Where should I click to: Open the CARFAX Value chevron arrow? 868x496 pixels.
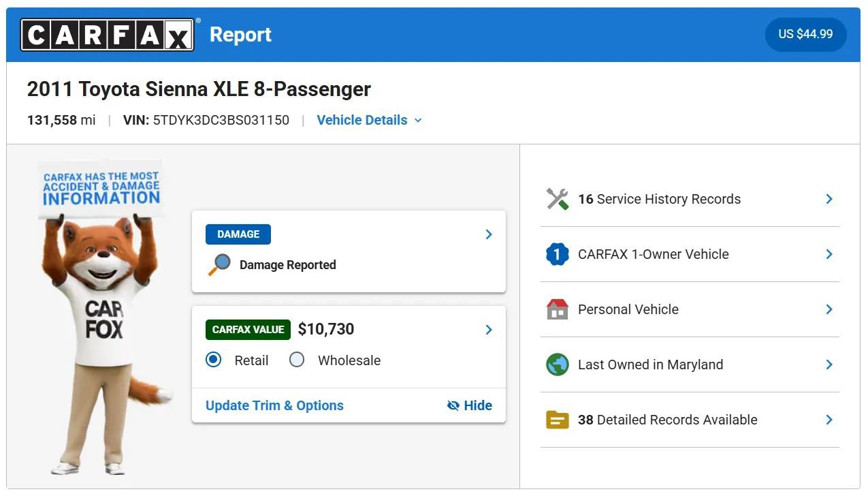click(489, 330)
